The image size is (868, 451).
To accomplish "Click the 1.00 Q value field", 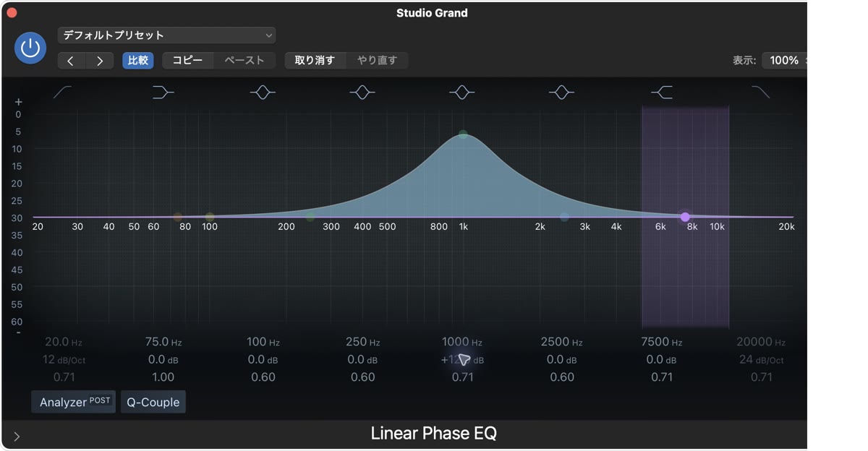I will [x=163, y=377].
